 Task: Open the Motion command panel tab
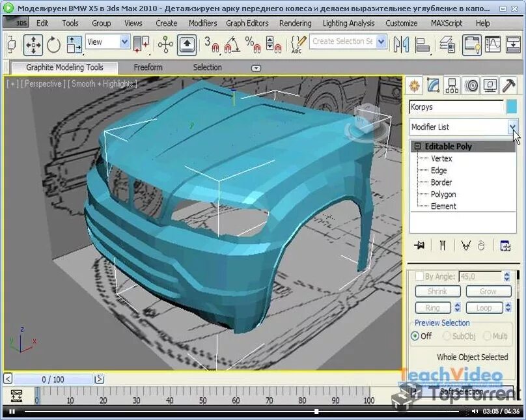pos(471,85)
